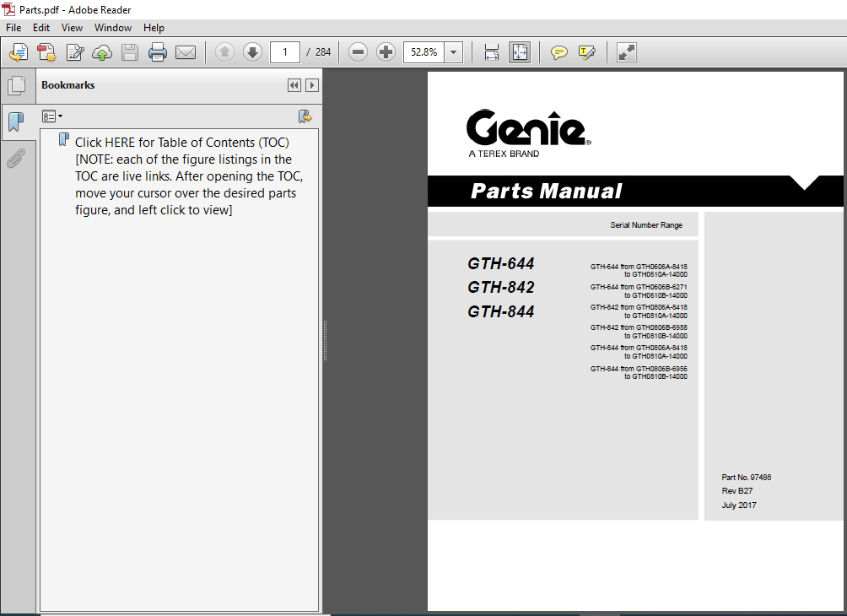This screenshot has height=616, width=847.
Task: Click the Convert to PDF toolbar icon
Action: [x=46, y=52]
